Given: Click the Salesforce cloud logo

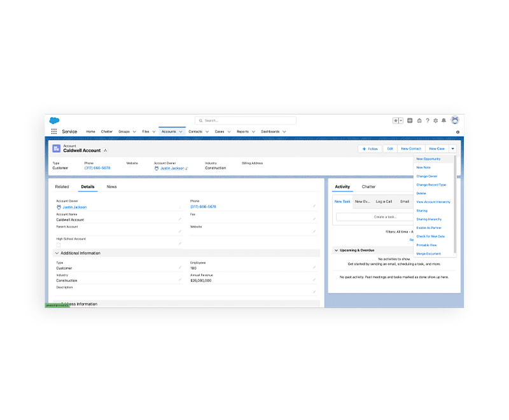Looking at the screenshot, I should tap(54, 120).
